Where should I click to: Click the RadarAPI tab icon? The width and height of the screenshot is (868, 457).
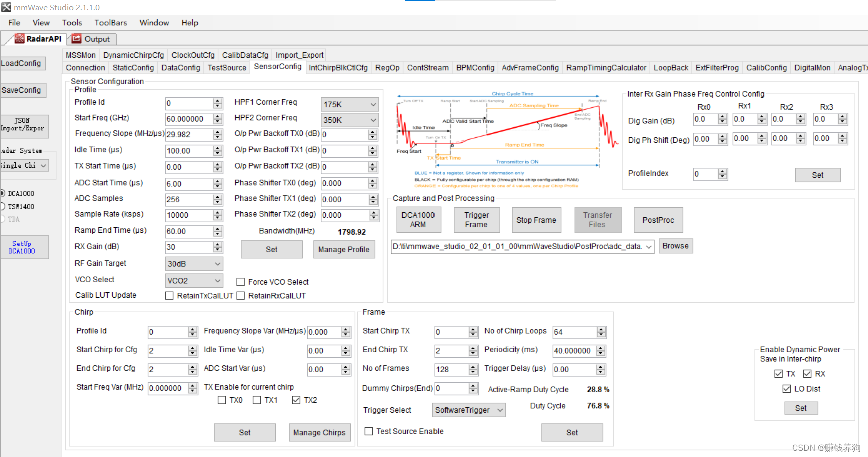[19, 39]
